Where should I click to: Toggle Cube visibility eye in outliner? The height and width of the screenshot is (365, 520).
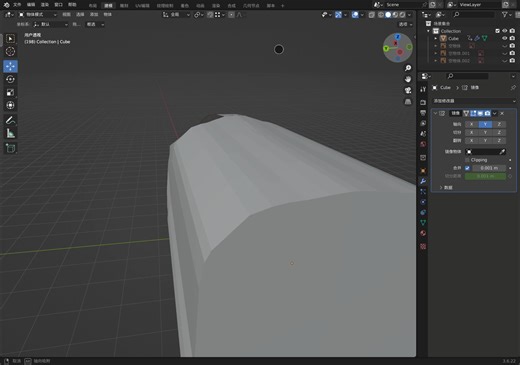505,38
